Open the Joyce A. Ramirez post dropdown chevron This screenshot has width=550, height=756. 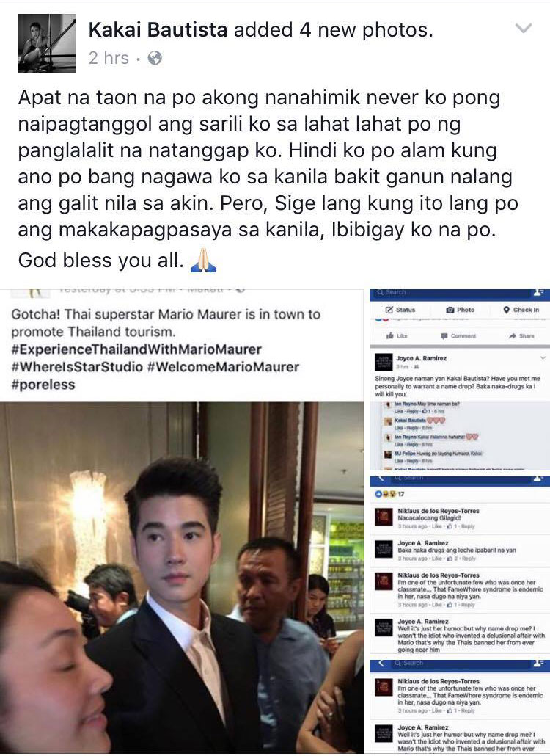click(543, 357)
